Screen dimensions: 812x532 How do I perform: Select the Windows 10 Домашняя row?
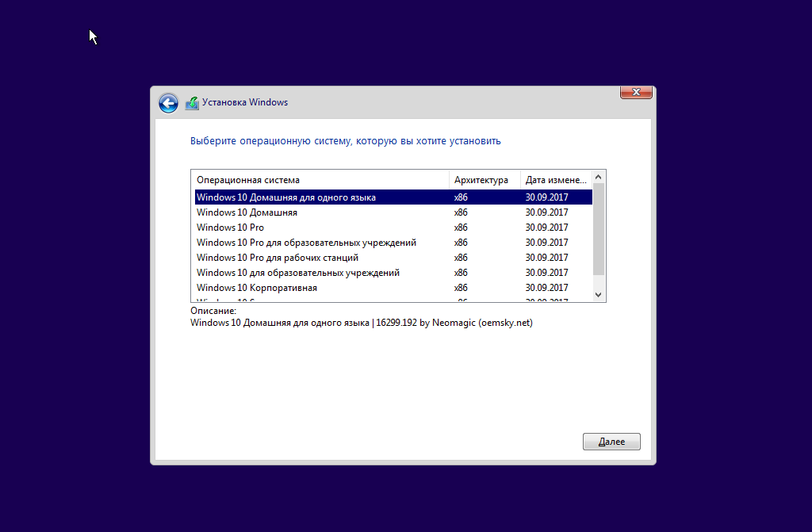click(393, 212)
